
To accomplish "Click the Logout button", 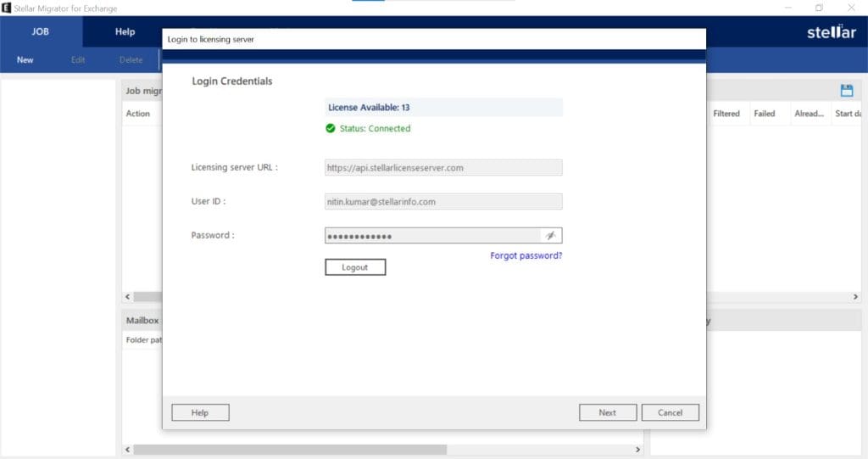I will (x=355, y=267).
